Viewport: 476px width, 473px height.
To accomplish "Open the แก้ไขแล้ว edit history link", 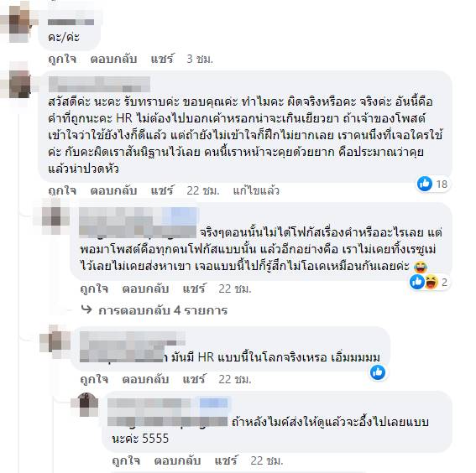I will (256, 190).
